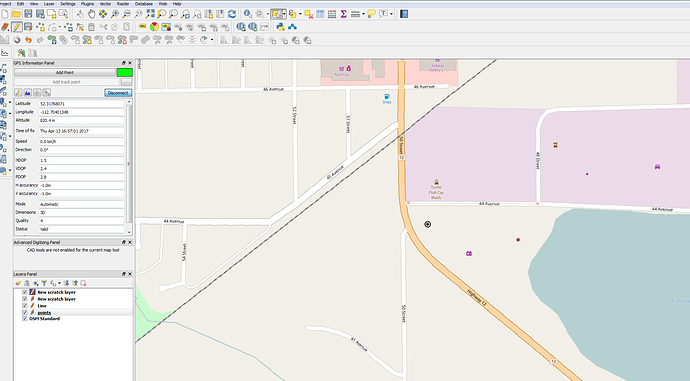The width and height of the screenshot is (690, 381).
Task: Open the Field Calculator sigma icon
Action: pos(344,14)
